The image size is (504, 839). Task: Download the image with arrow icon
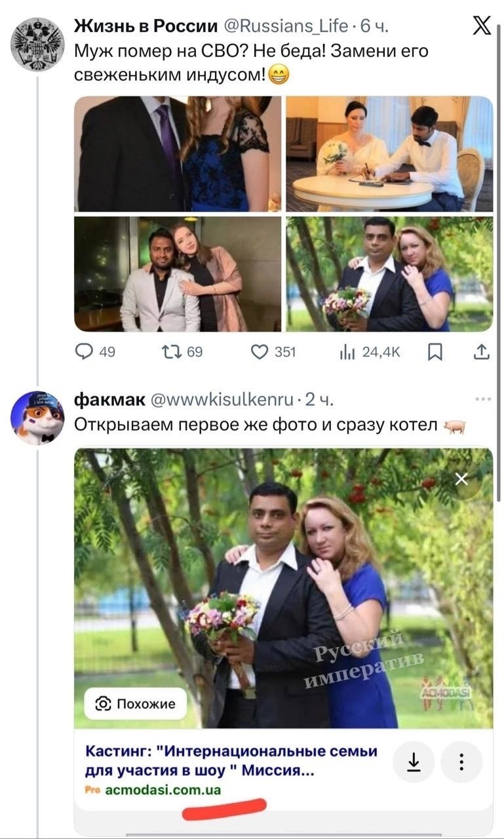click(x=414, y=762)
